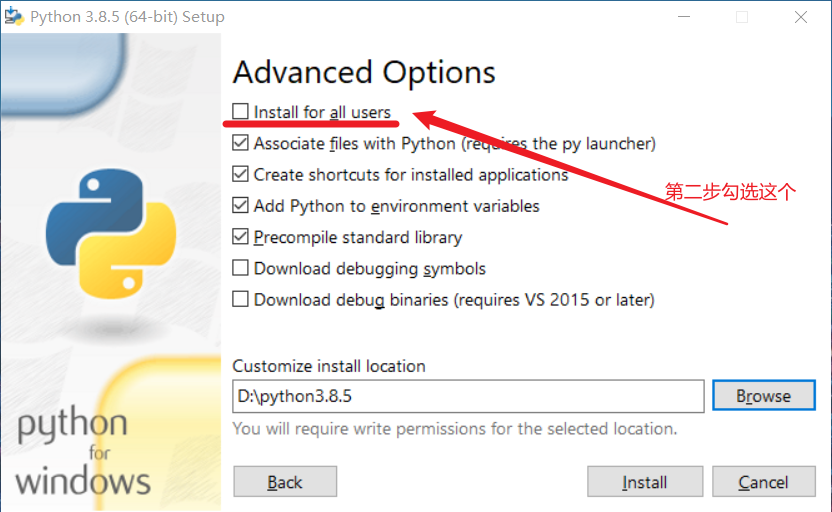The height and width of the screenshot is (512, 832).
Task: Check Download debugging symbols option
Action: pyautogui.click(x=240, y=268)
